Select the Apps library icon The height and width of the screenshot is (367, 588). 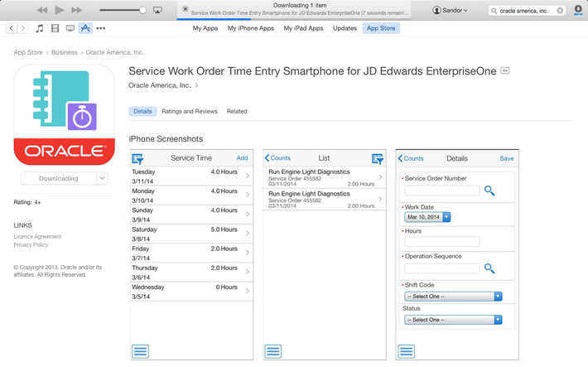[85, 28]
